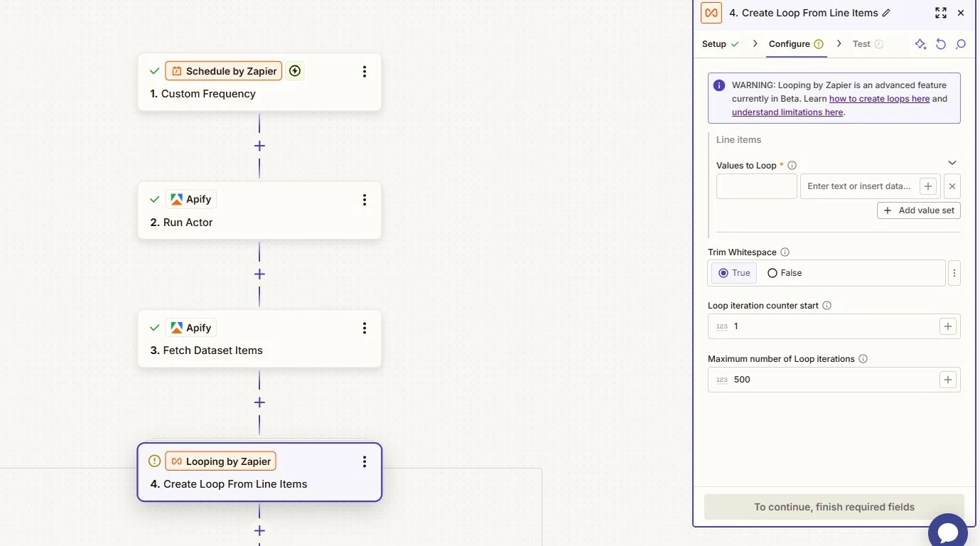Select the 2. Run Actor step card
This screenshot has height=546, width=980.
pyautogui.click(x=259, y=210)
